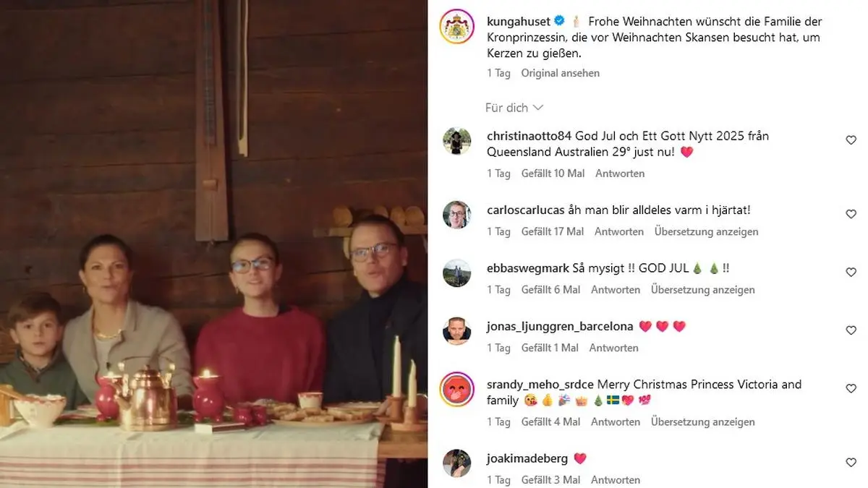
Task: View 'Gefällt 4 Mal' likes on srandy_meho_srdce's comment
Action: click(x=550, y=422)
